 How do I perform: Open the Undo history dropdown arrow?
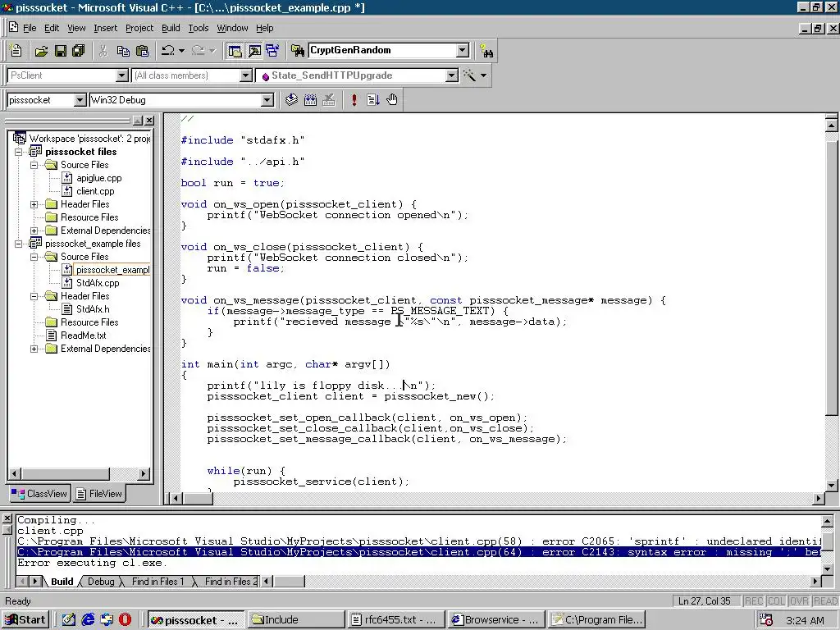(x=181, y=51)
